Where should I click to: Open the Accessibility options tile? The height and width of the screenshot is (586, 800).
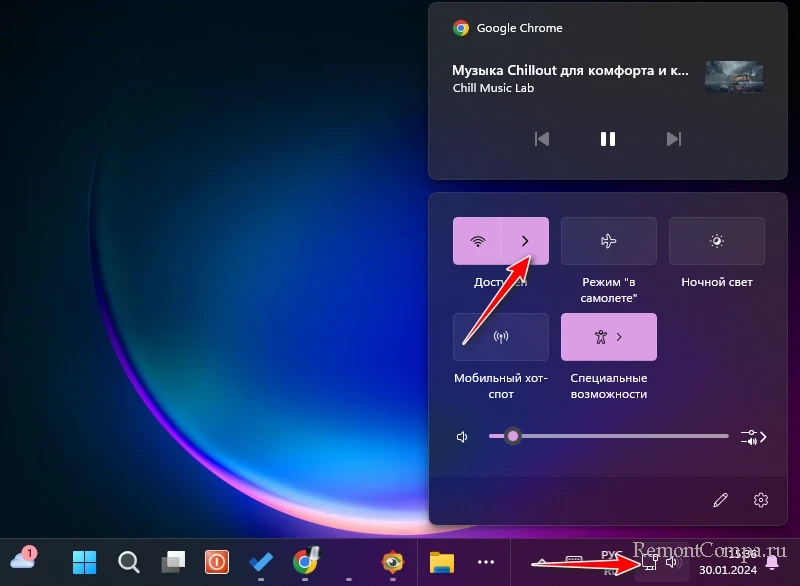(x=608, y=337)
